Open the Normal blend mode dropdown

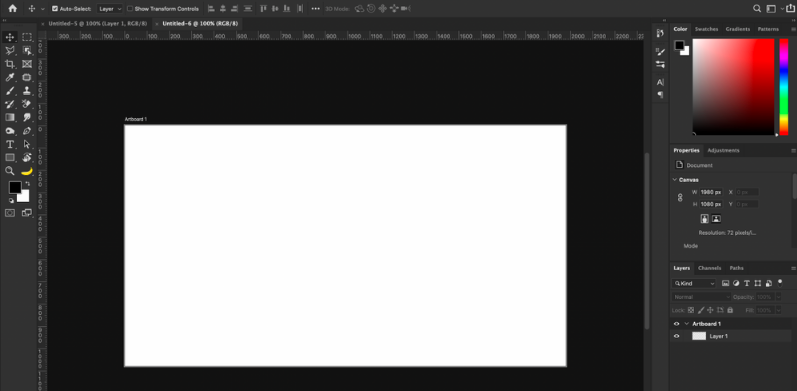point(701,297)
